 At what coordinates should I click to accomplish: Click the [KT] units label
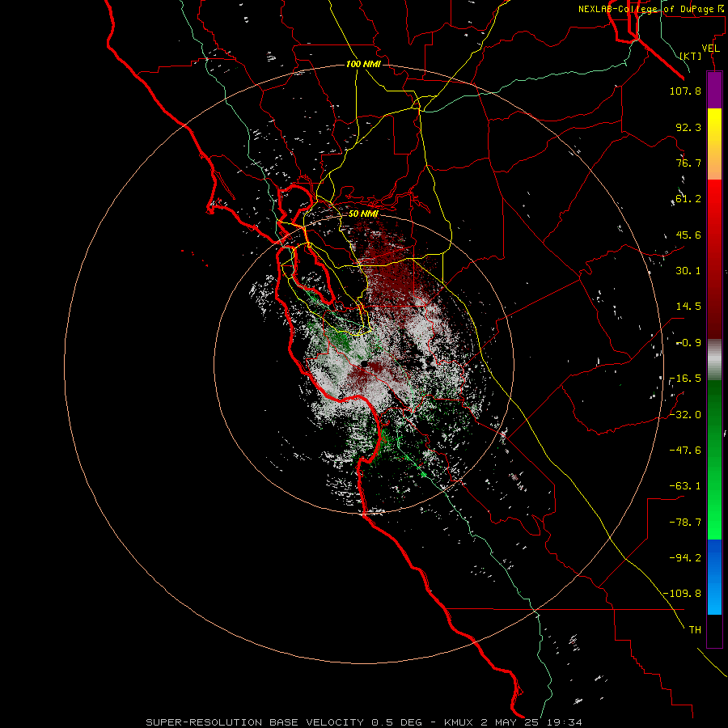(x=691, y=56)
